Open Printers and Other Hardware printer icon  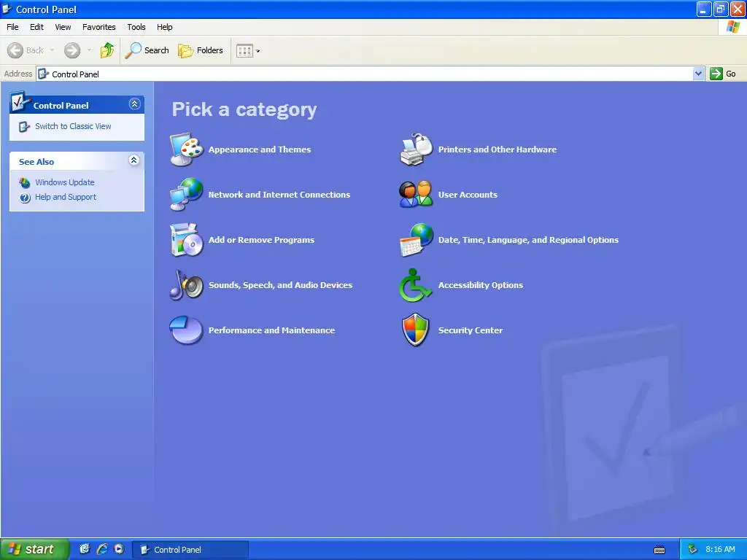417,149
